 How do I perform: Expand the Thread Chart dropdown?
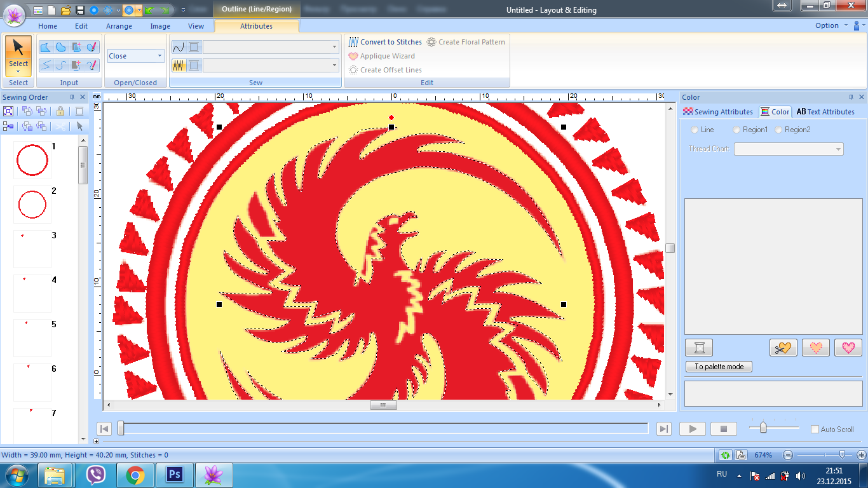(789, 149)
